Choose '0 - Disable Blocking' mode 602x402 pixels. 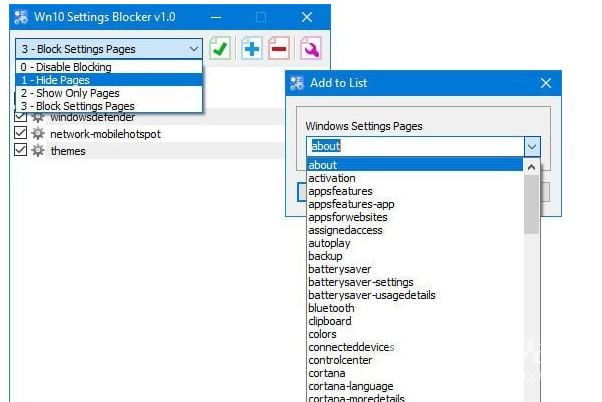coord(109,67)
